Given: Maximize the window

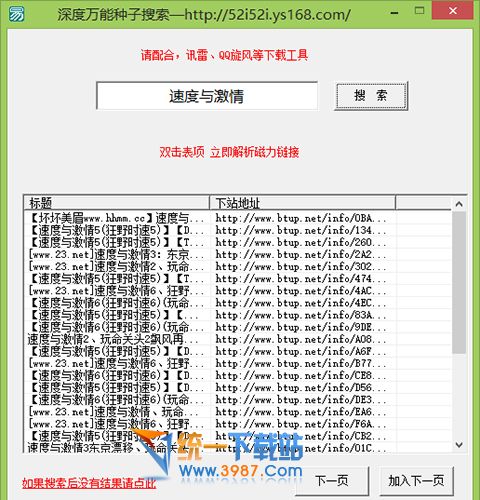Looking at the screenshot, I should coord(419,11).
